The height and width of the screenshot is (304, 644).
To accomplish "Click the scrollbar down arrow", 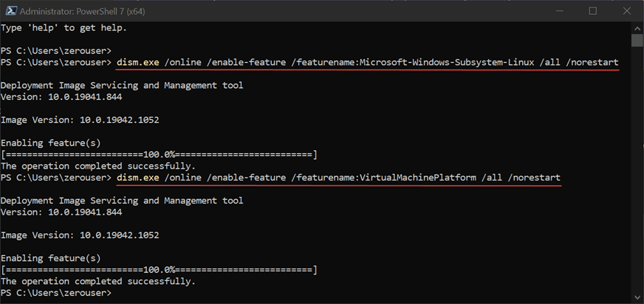I will (637, 297).
